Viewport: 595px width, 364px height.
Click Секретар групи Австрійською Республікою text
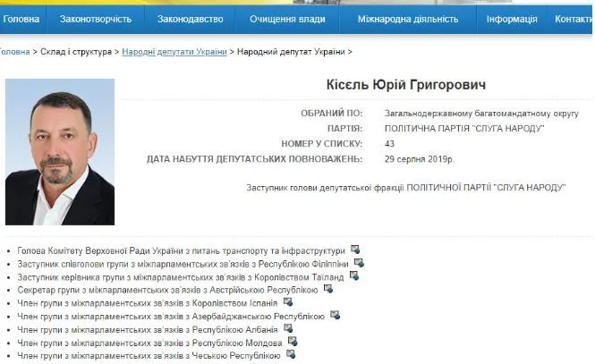pos(167,290)
